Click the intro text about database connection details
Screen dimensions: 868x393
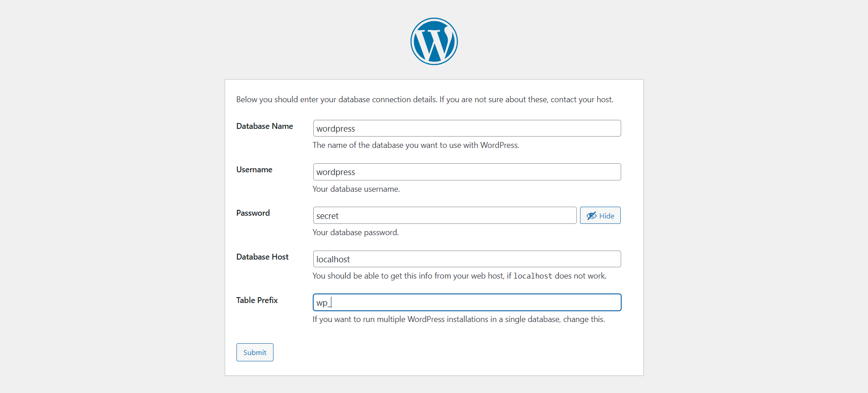click(x=425, y=99)
